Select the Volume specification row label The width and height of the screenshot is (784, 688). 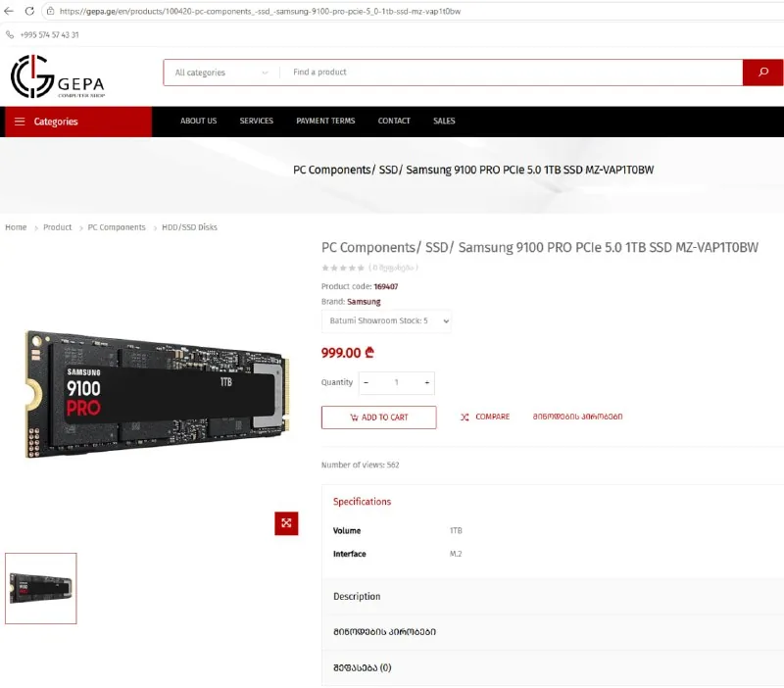[x=347, y=530]
